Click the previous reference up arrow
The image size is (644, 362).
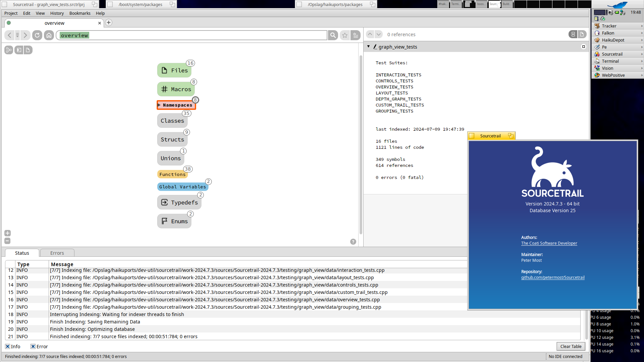point(370,34)
